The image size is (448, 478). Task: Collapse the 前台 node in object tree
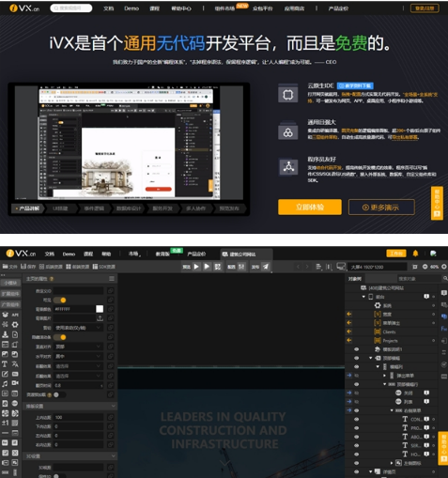coord(363,297)
